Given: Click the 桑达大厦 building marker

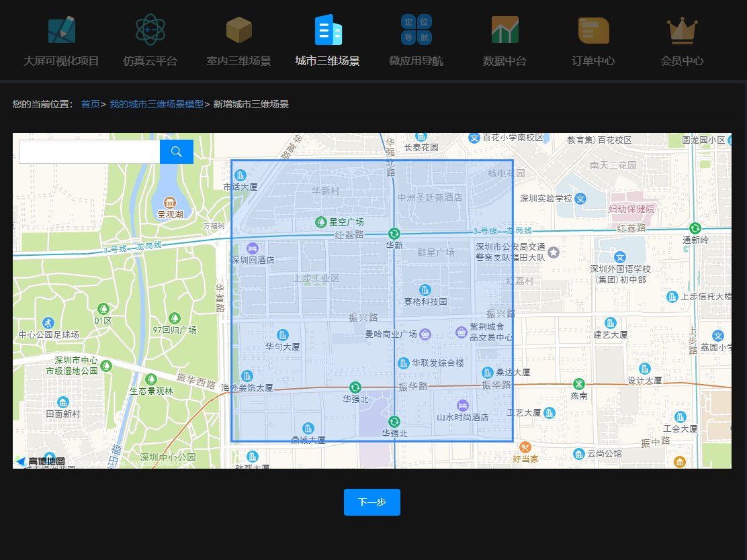Looking at the screenshot, I should point(487,373).
